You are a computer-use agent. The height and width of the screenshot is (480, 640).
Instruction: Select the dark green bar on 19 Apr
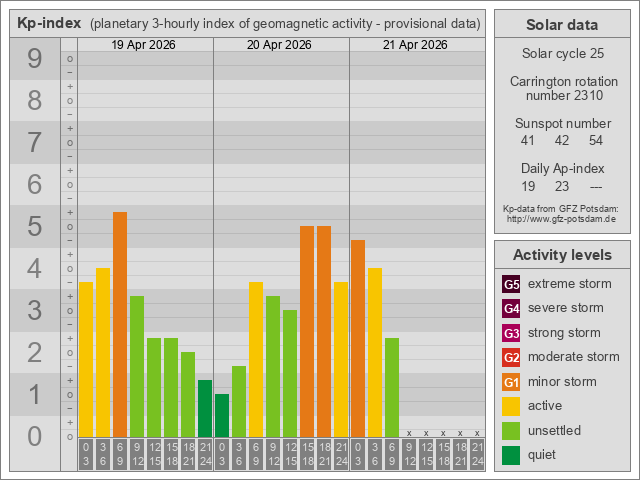[205, 408]
